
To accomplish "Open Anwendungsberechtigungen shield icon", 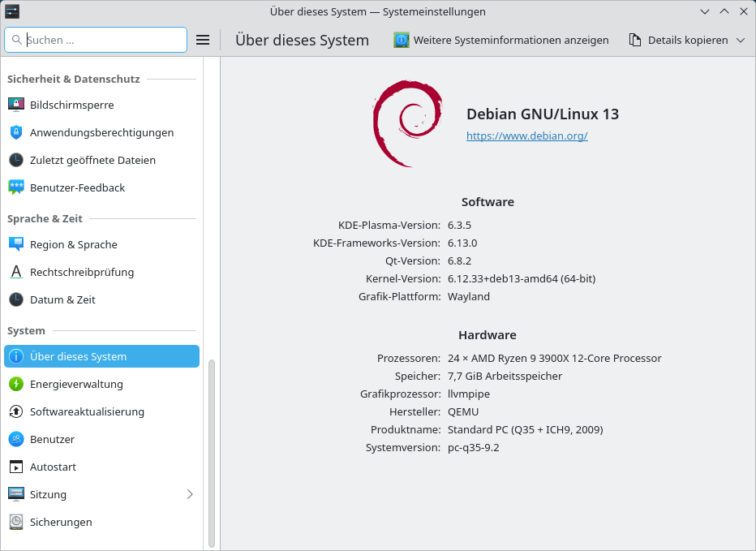I will [x=16, y=132].
